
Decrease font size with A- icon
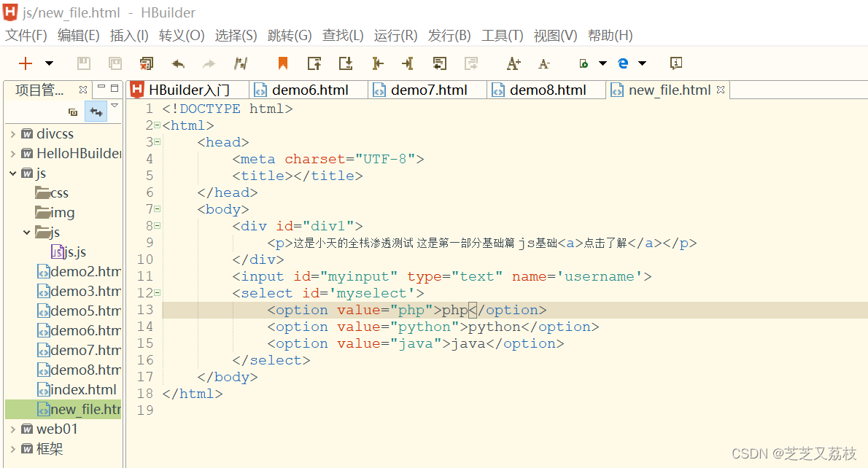[544, 63]
